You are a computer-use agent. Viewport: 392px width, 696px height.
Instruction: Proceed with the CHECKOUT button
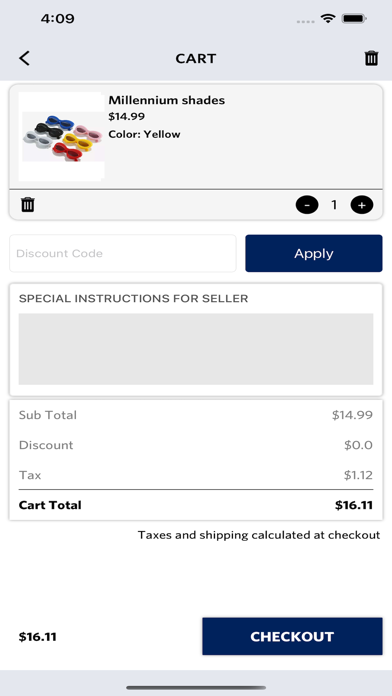[x=292, y=636]
